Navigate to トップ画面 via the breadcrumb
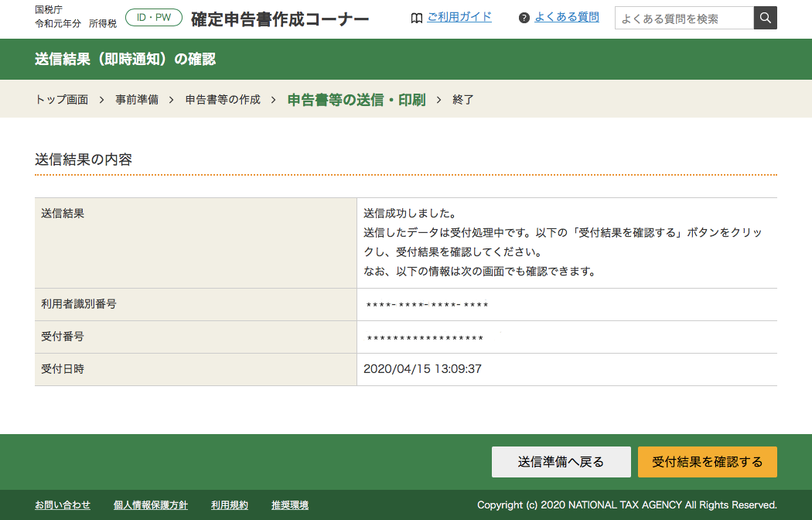 coord(60,99)
